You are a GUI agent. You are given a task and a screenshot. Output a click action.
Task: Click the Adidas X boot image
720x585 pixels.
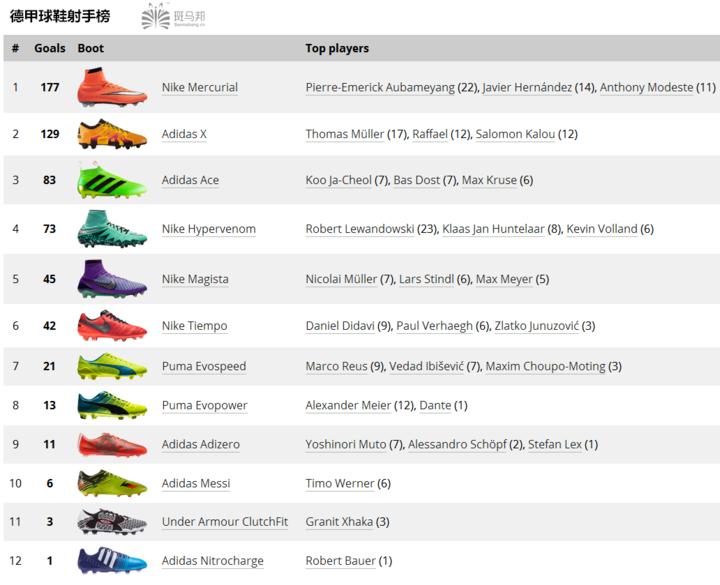click(112, 134)
